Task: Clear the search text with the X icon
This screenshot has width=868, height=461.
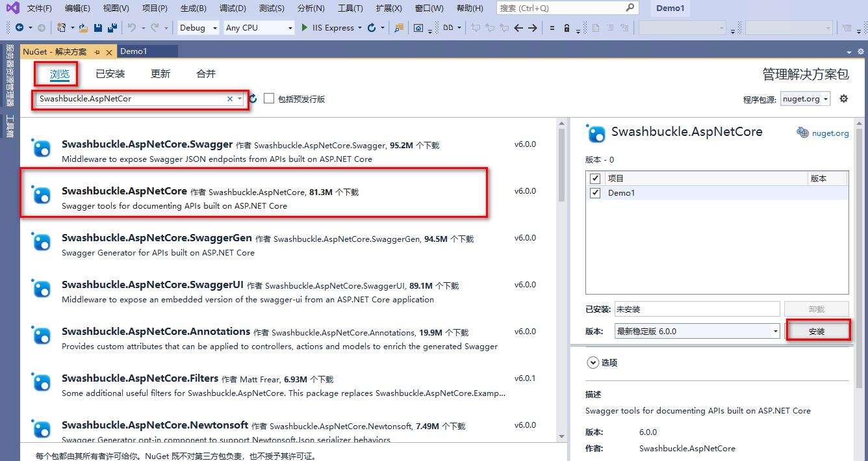Action: 229,99
